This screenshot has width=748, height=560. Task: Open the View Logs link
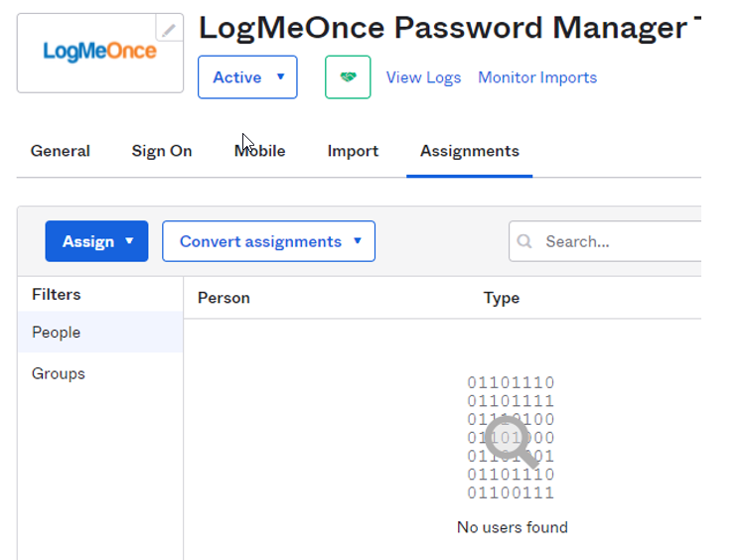(423, 77)
